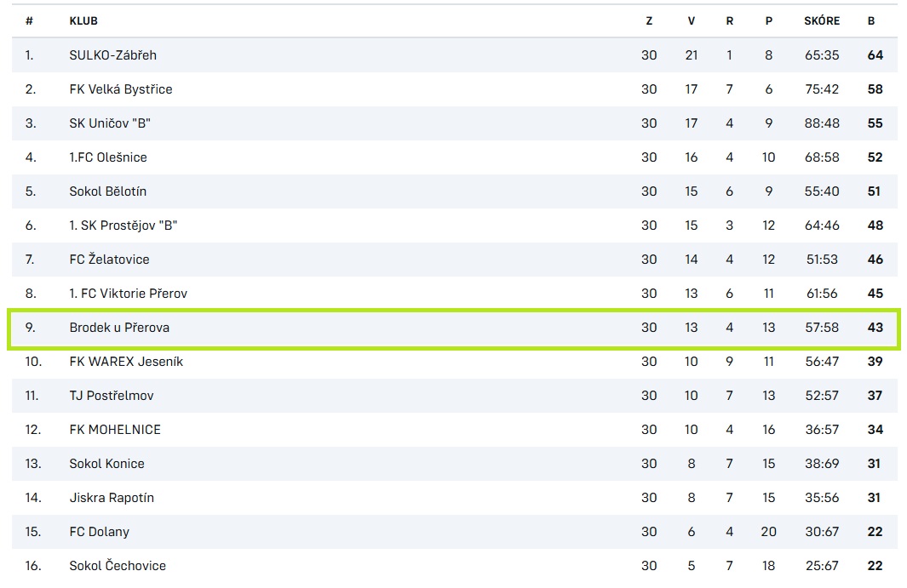This screenshot has height=588, width=907.
Task: Open FK WAREX Jeseník club link
Action: point(126,362)
